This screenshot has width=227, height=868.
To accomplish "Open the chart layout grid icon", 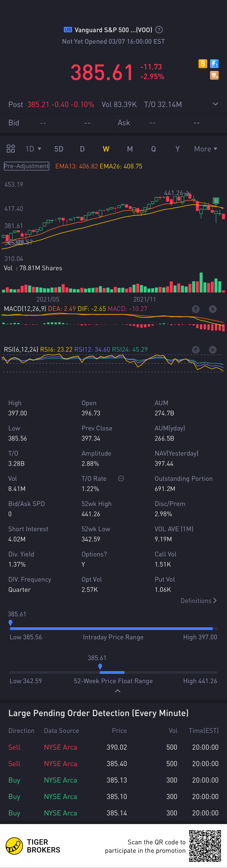I will tap(11, 149).
